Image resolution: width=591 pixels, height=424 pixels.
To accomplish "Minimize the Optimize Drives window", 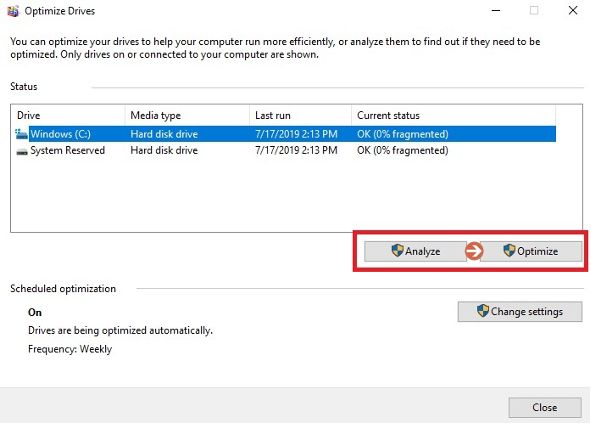I will [496, 11].
